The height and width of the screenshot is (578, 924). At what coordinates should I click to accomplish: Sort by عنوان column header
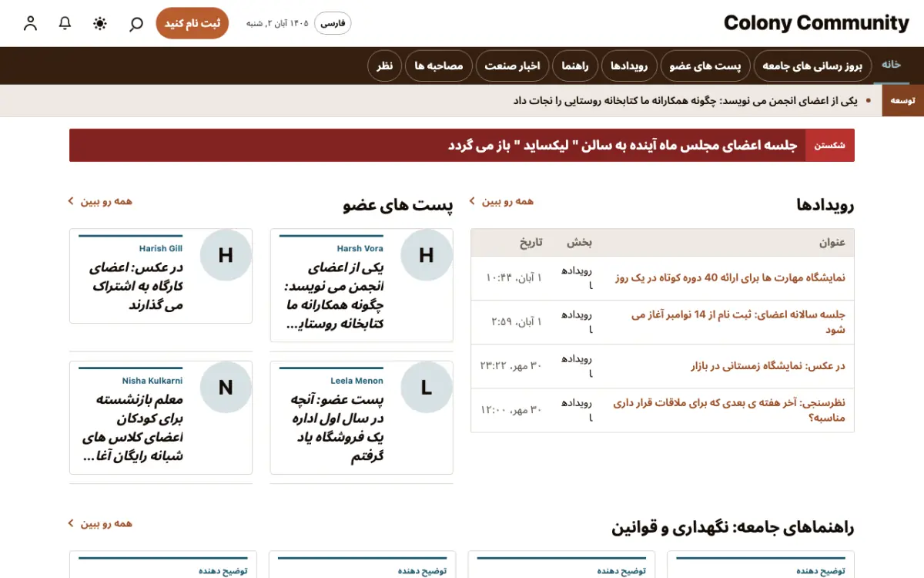tap(832, 242)
